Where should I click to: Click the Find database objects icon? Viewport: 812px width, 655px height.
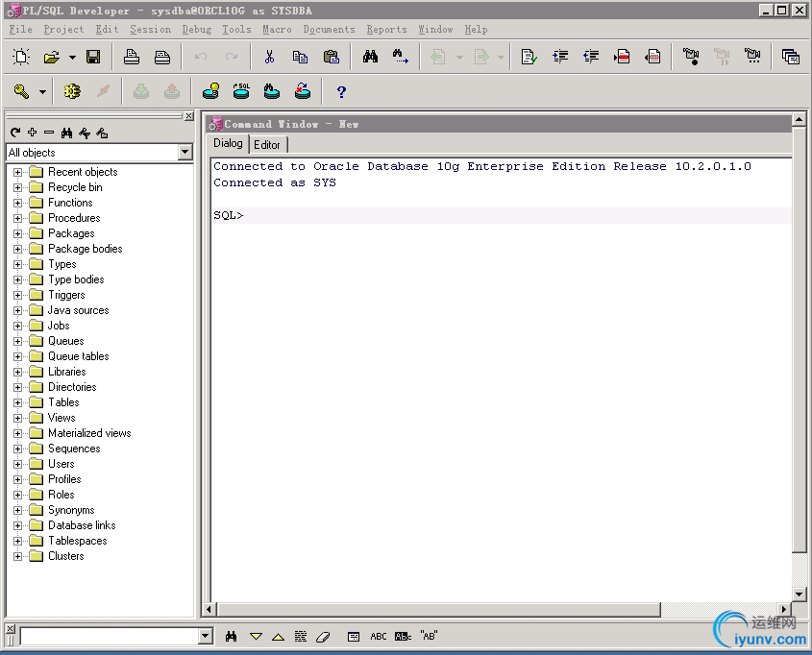272,91
